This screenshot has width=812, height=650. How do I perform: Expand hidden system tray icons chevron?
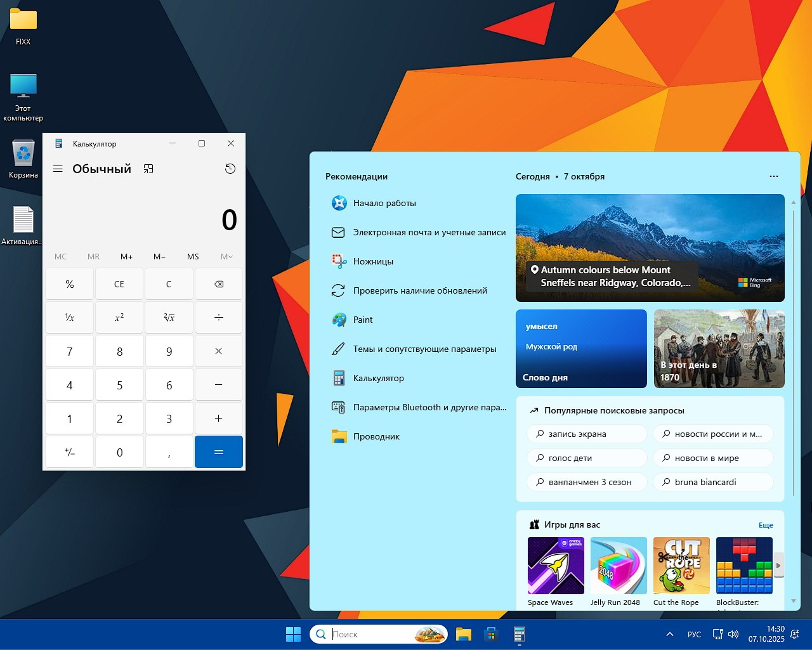click(x=669, y=634)
